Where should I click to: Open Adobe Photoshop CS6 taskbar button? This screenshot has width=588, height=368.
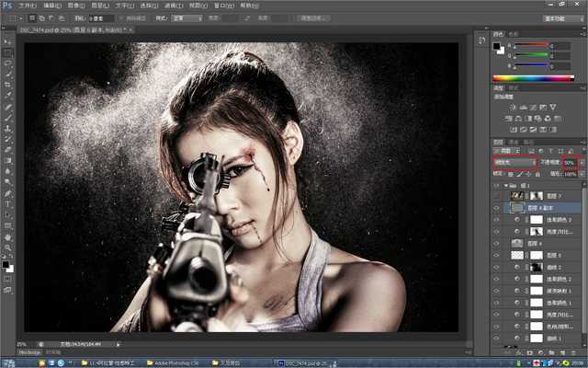(173, 362)
